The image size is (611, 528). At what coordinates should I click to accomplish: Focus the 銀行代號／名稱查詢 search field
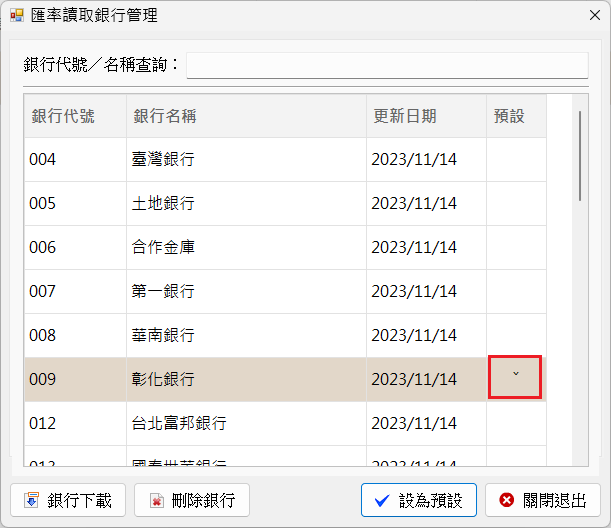click(x=387, y=65)
